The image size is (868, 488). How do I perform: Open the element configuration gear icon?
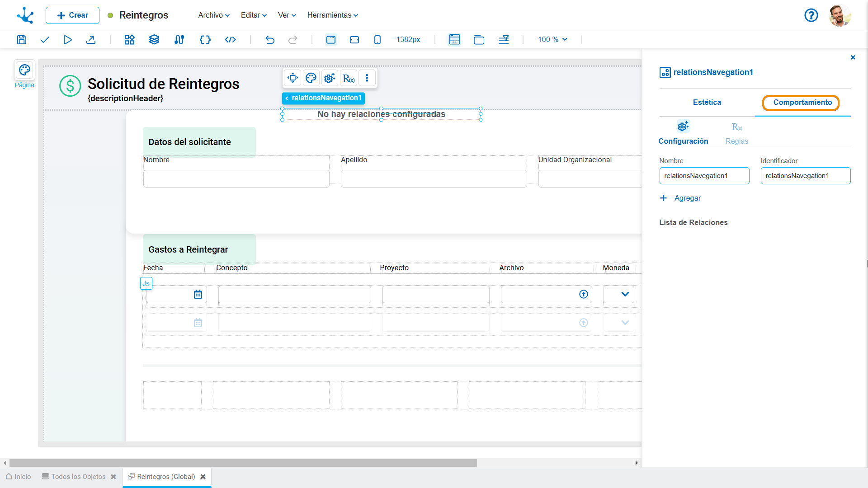click(x=330, y=78)
